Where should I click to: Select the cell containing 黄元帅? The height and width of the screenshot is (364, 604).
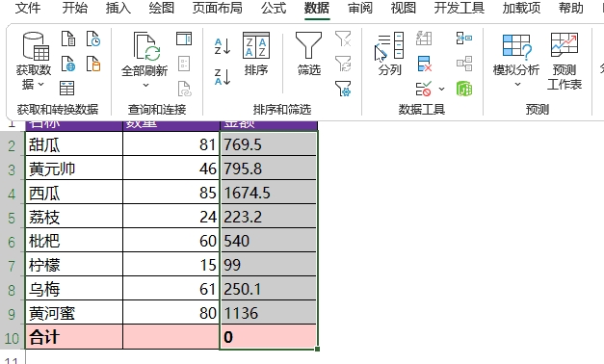coord(74,169)
